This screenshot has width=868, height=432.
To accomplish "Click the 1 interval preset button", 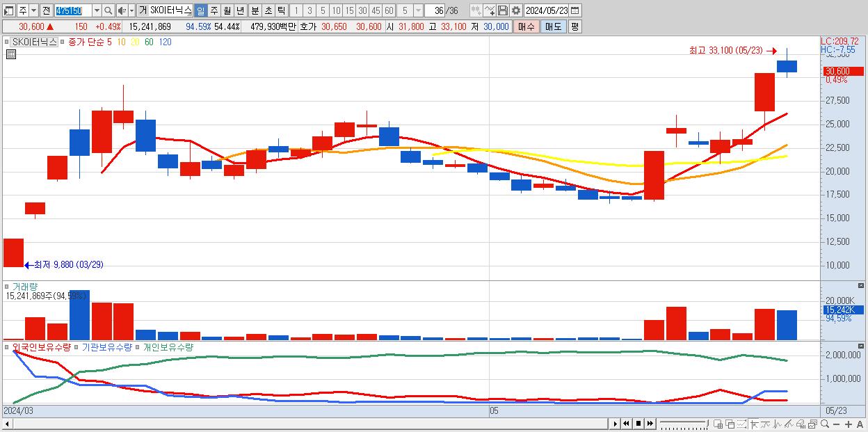I will [296, 10].
